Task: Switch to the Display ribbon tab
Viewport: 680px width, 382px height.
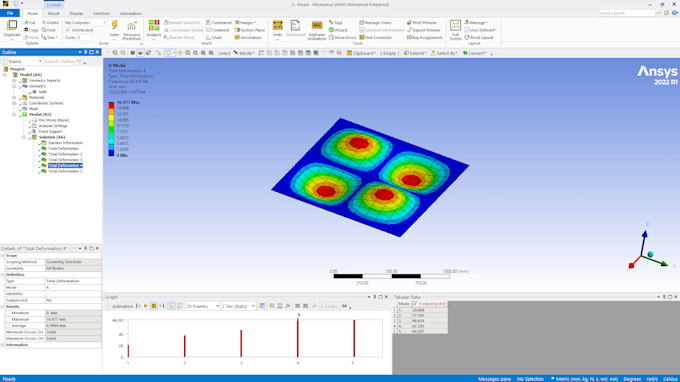Action: click(76, 13)
